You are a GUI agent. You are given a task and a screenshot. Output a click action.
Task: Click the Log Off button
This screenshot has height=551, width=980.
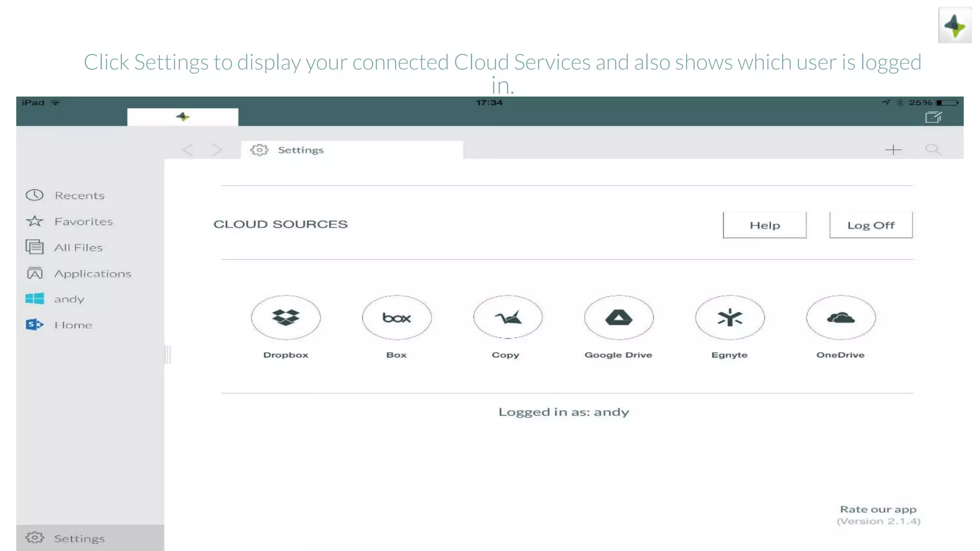[x=871, y=225]
